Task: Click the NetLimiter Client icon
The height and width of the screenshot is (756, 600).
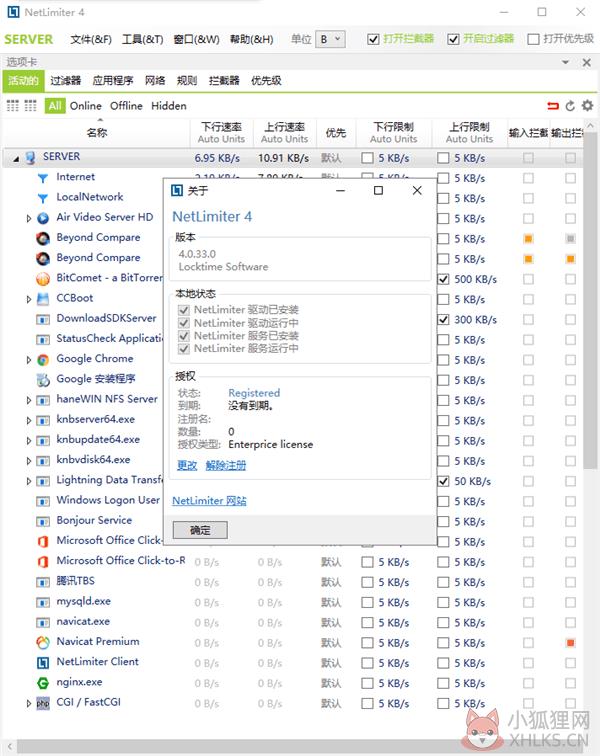Action: 43,662
